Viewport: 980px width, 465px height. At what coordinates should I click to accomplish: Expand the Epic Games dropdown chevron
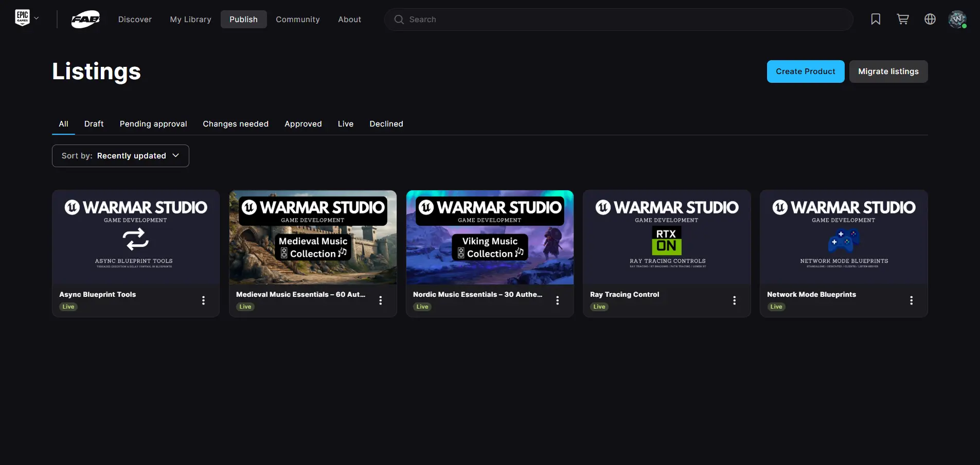[37, 18]
